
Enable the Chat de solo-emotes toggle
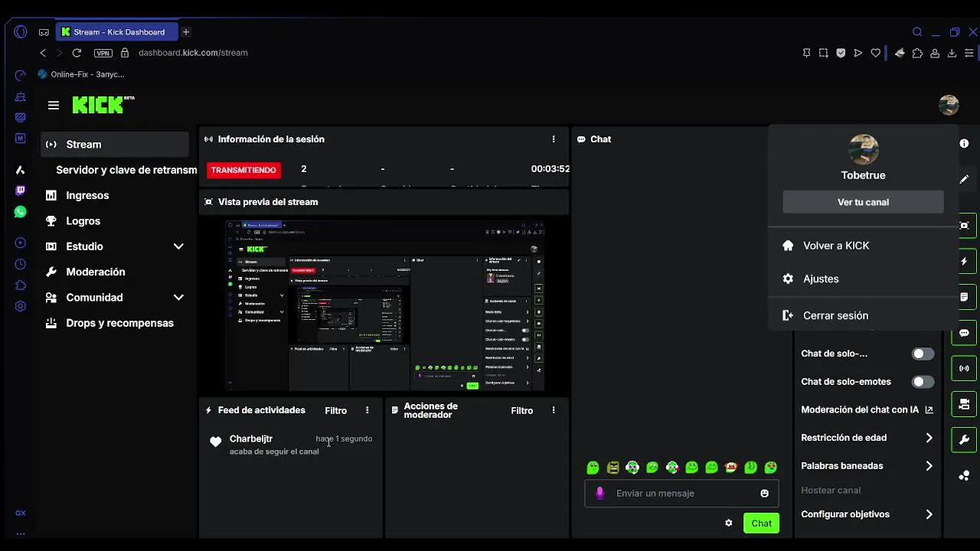[x=923, y=382]
